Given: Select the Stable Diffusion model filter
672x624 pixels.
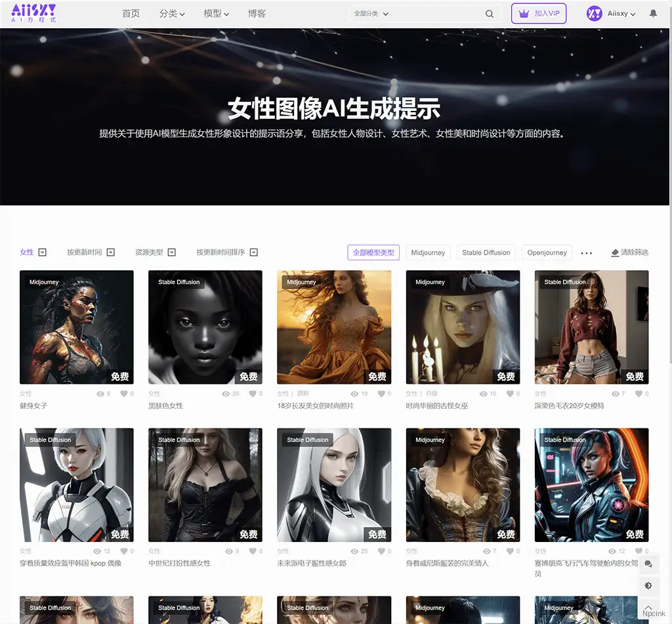Looking at the screenshot, I should (486, 252).
